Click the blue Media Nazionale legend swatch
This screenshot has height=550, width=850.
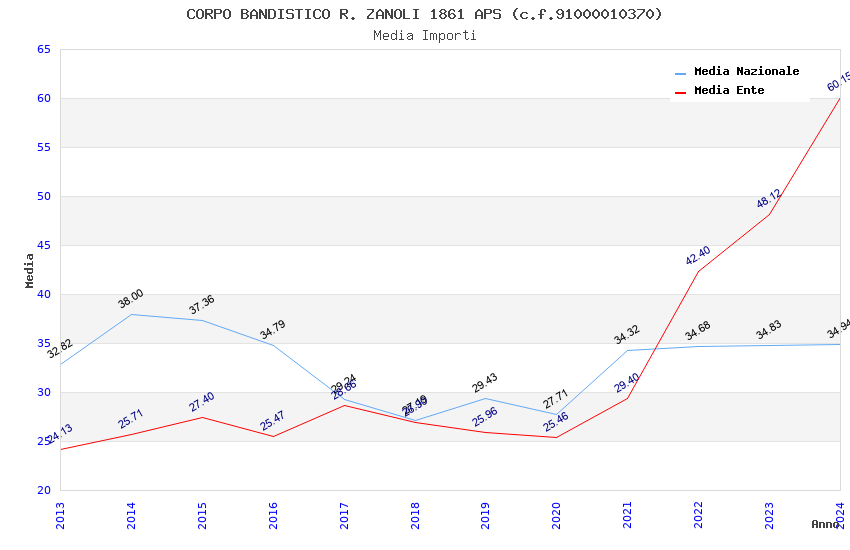point(680,73)
